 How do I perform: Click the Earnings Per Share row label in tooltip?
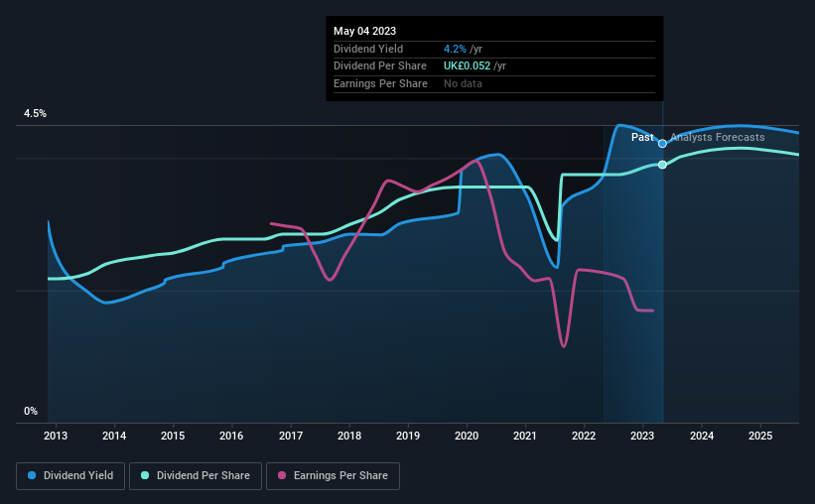point(380,83)
